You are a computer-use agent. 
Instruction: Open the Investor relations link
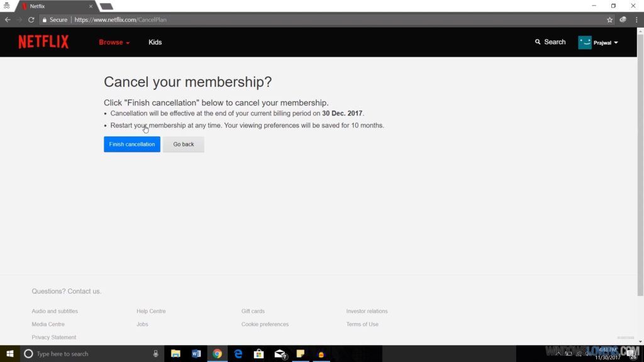pyautogui.click(x=367, y=311)
